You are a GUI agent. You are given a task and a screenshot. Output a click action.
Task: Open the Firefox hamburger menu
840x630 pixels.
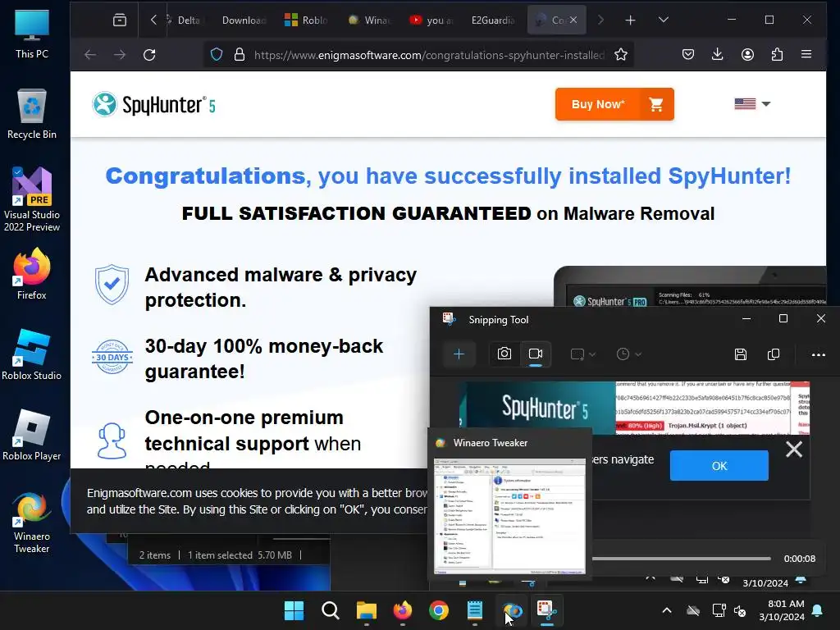tap(806, 55)
